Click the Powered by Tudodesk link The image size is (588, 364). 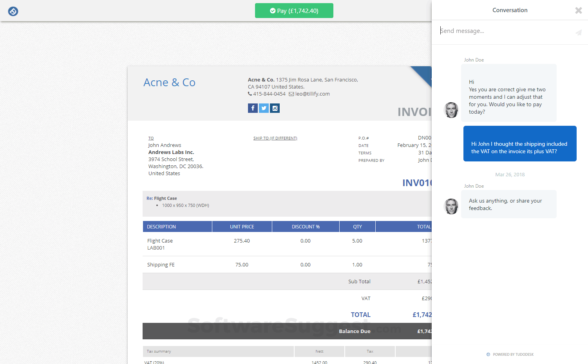(x=510, y=355)
